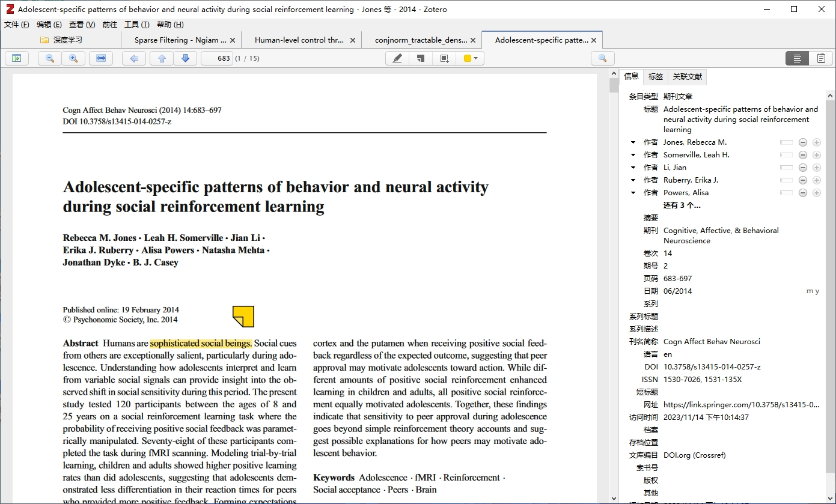Select the highlight text pen tool
836x504 pixels.
click(x=397, y=58)
